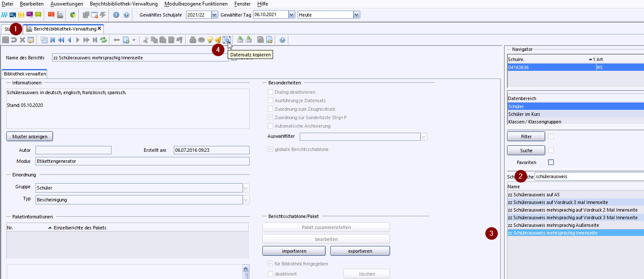Jump to first record in toolbar

(53, 40)
